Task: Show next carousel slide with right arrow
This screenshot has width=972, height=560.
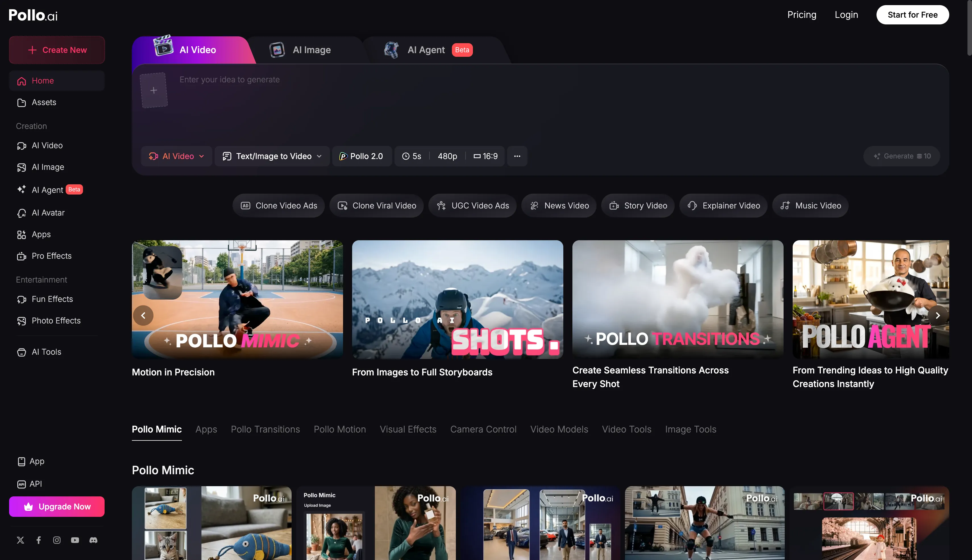Action: tap(938, 315)
